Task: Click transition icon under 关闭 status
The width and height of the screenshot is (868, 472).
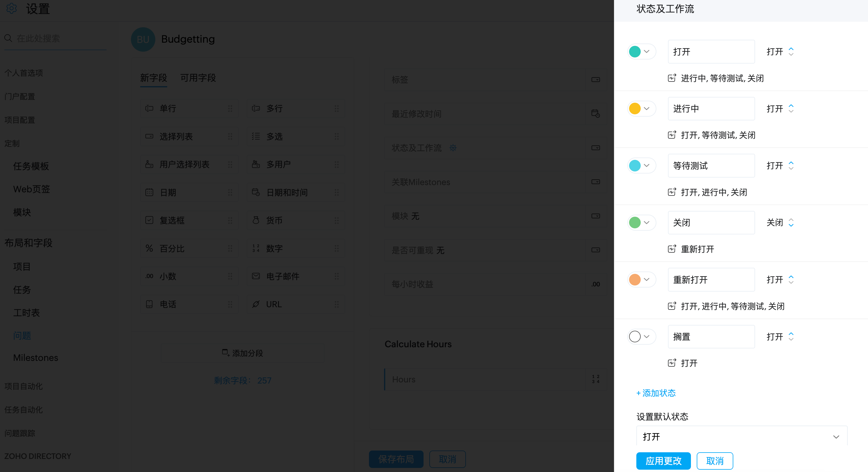Action: click(671, 249)
